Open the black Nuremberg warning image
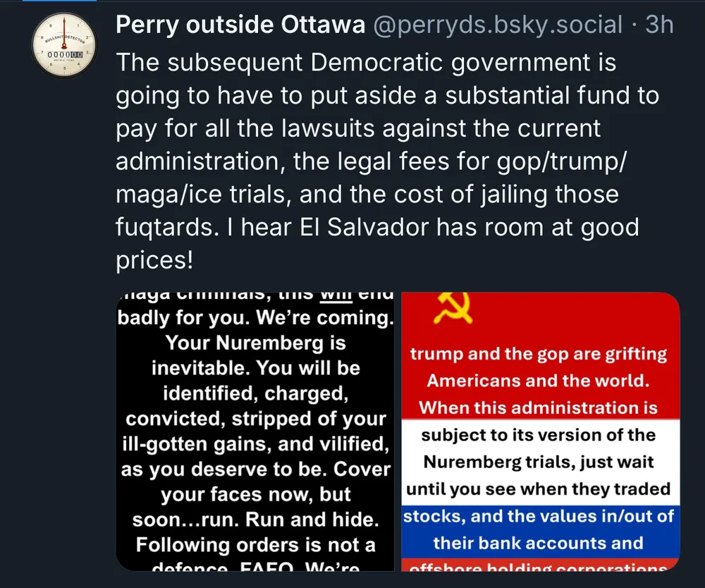Viewport: 705px width, 588px height. coord(255,430)
